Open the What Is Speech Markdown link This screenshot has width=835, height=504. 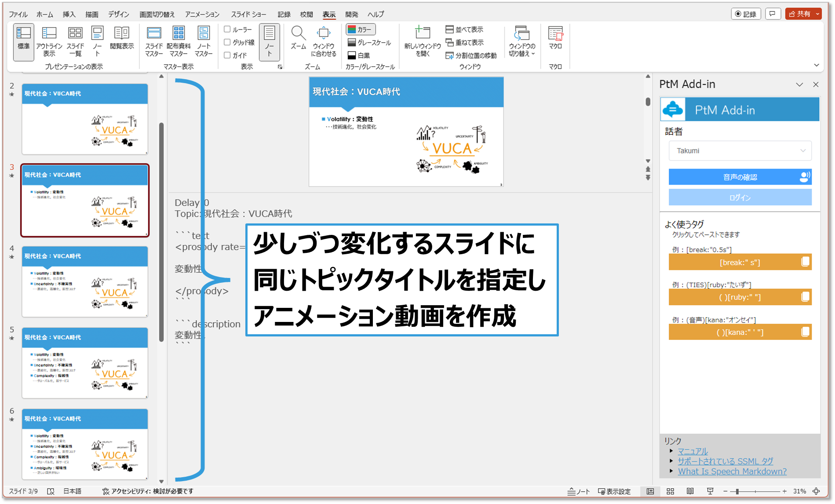click(x=732, y=471)
